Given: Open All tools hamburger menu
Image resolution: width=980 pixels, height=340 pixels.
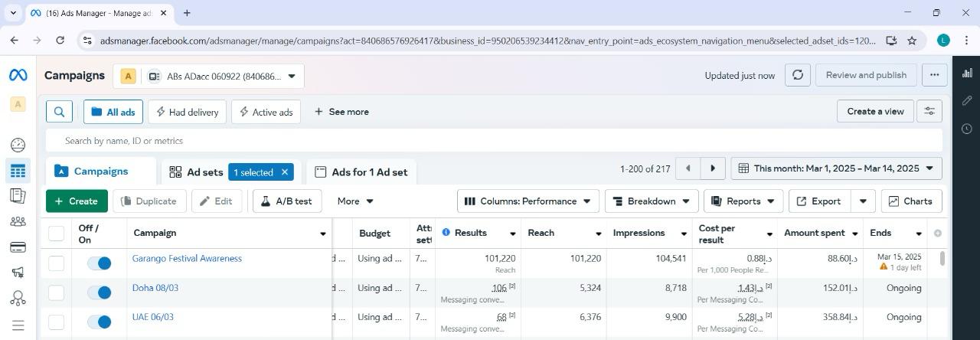Looking at the screenshot, I should click(18, 325).
